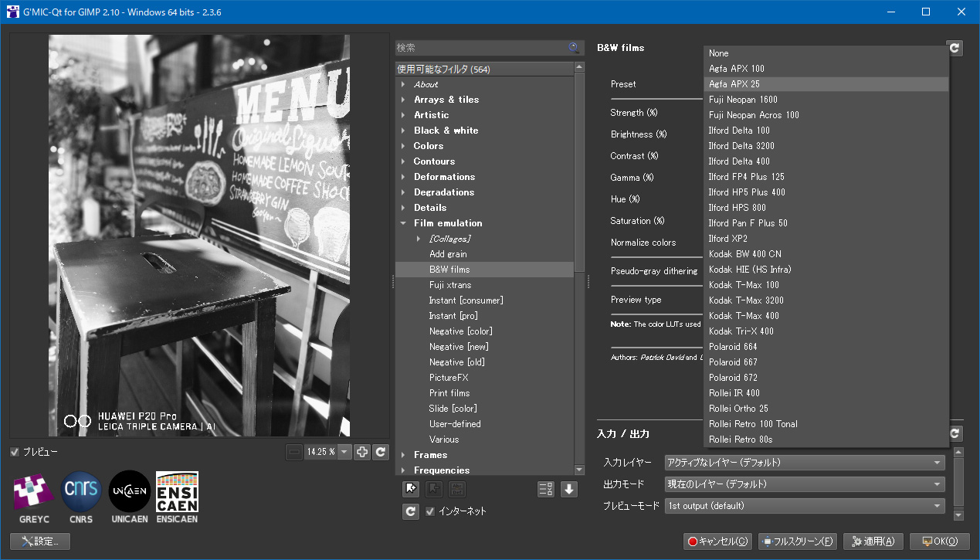Click the OK(O) button
Viewport: 980px width, 560px height.
(x=939, y=541)
